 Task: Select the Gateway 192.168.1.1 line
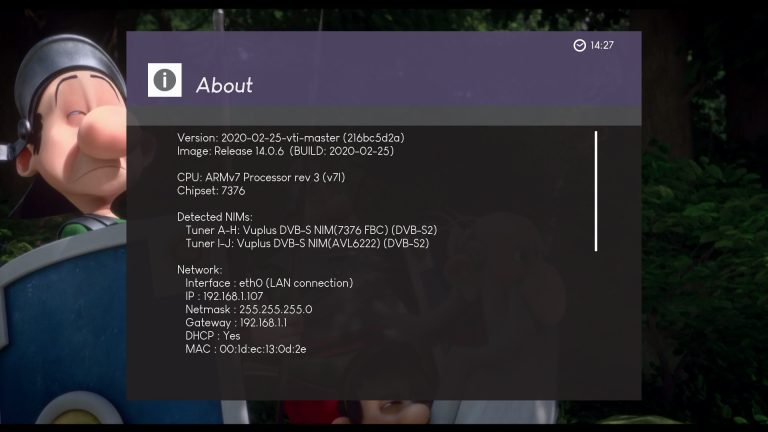pos(236,322)
